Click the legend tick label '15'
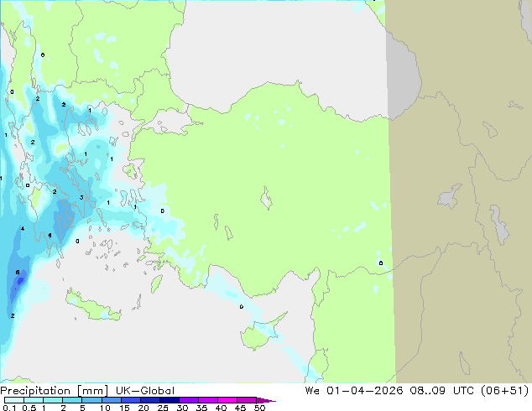This screenshot has height=411, width=532. tap(124, 408)
